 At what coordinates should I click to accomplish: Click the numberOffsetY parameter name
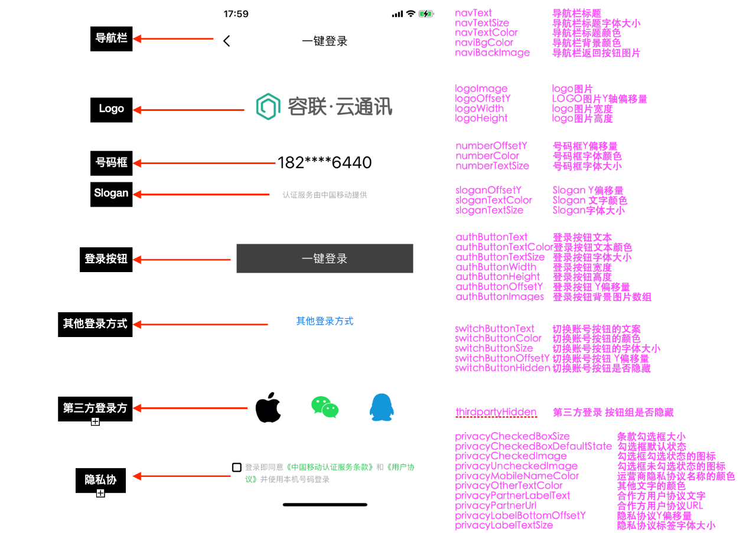click(491, 146)
